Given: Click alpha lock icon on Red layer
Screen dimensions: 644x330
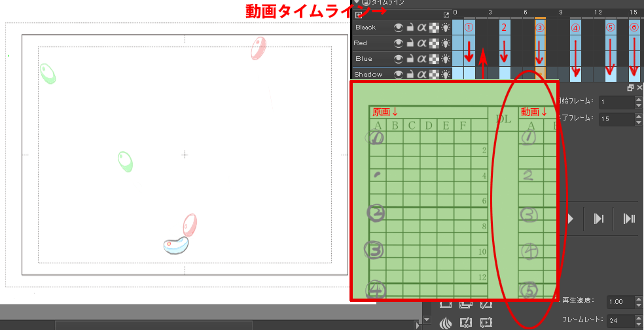Looking at the screenshot, I should coord(421,43).
